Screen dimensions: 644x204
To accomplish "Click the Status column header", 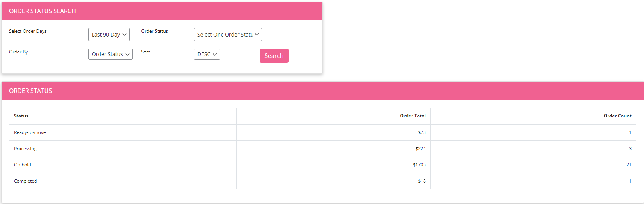I will click(21, 116).
